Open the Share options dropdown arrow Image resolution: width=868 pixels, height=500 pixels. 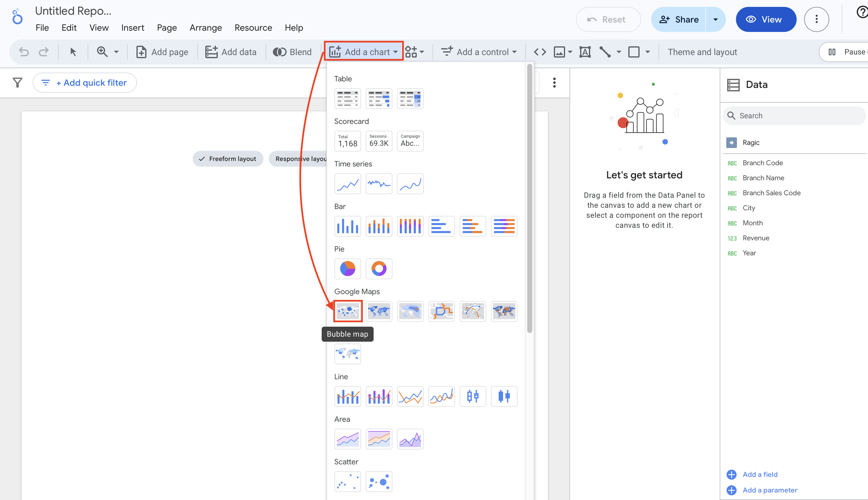pyautogui.click(x=716, y=20)
